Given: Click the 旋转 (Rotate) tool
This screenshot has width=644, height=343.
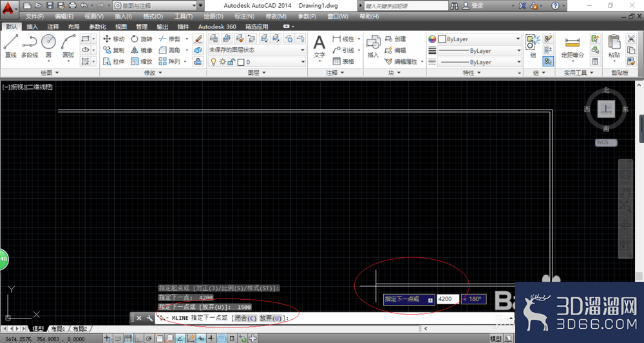Looking at the screenshot, I should [x=141, y=39].
